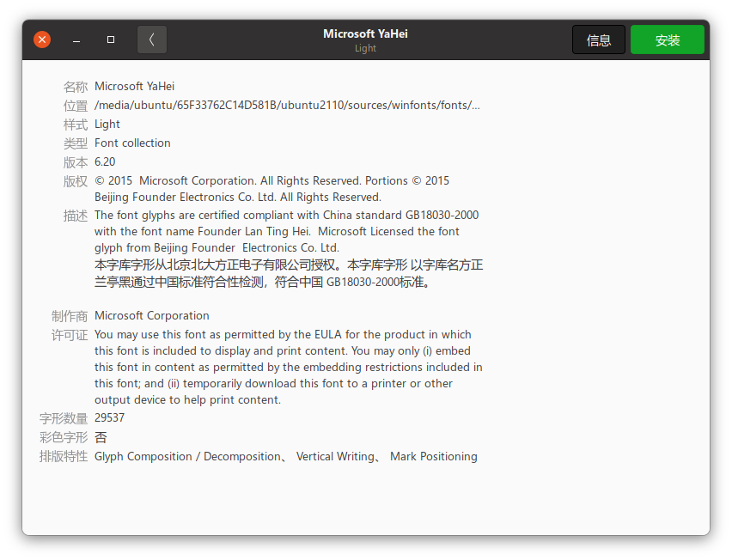Click the Microsoft YaHei window title
Viewport: 732px width, 560px height.
pos(365,33)
